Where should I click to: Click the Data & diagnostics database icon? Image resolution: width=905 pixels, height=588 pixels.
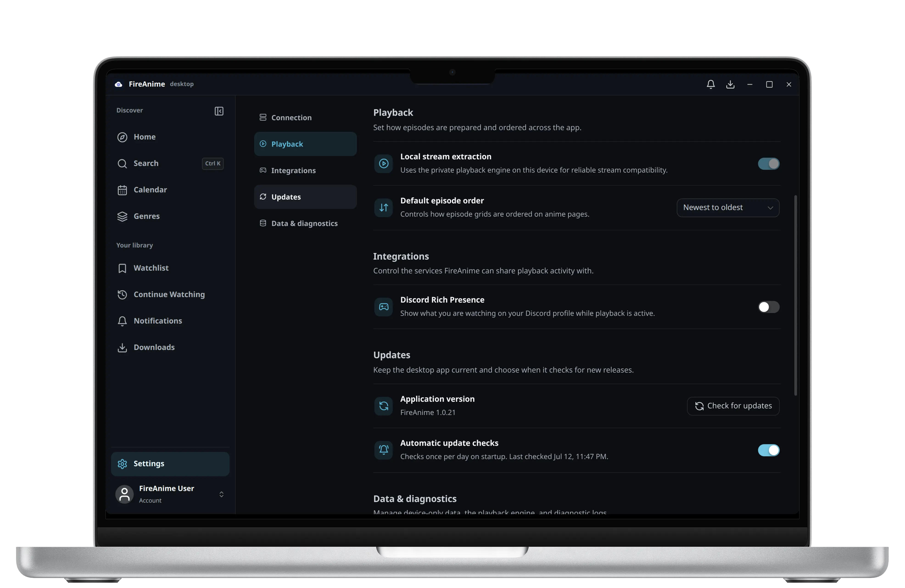(x=263, y=223)
